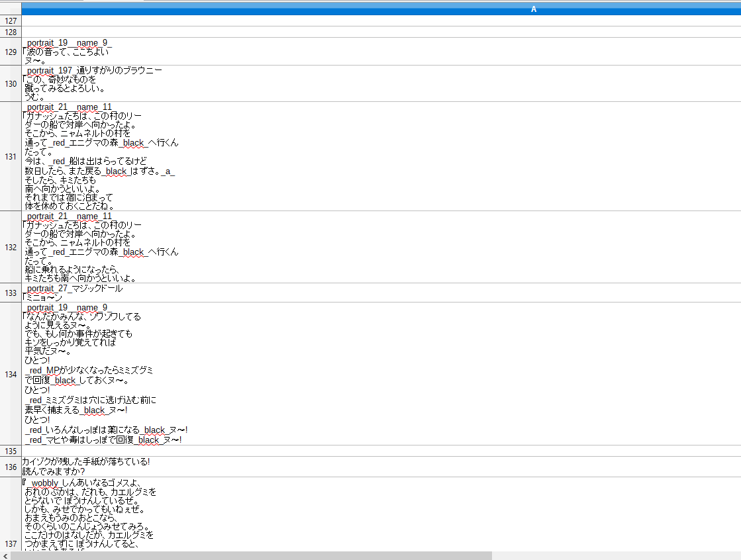
Task: Click row header 131
Action: (x=11, y=157)
